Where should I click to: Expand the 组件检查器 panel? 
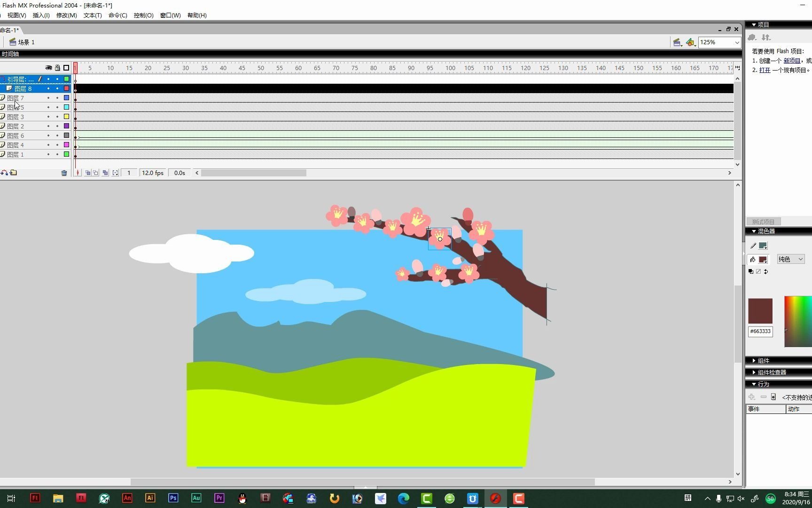(754, 372)
